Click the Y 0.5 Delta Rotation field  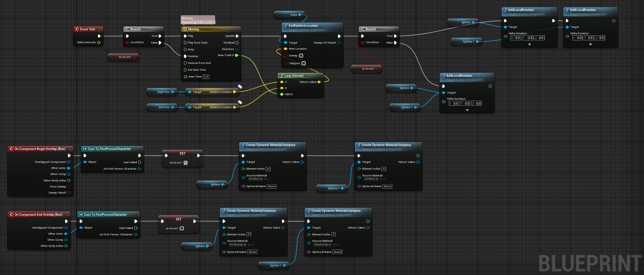pos(589,38)
